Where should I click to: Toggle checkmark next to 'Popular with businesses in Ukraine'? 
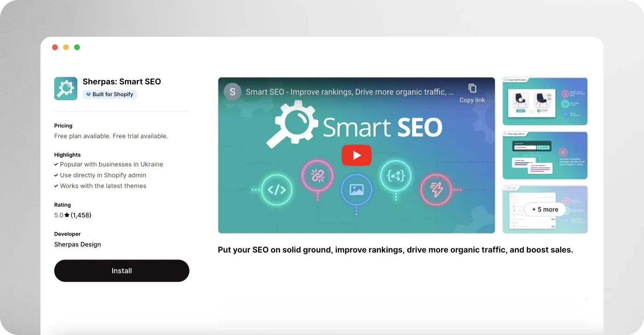tap(56, 164)
